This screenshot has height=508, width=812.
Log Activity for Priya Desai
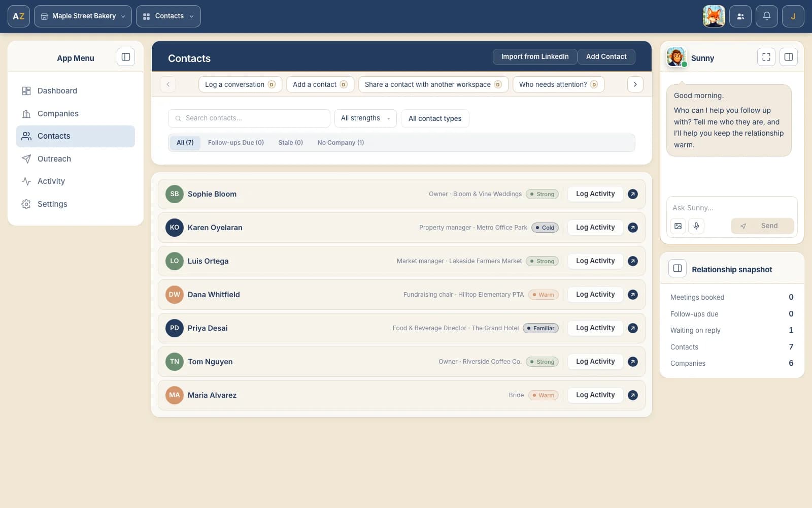click(595, 328)
